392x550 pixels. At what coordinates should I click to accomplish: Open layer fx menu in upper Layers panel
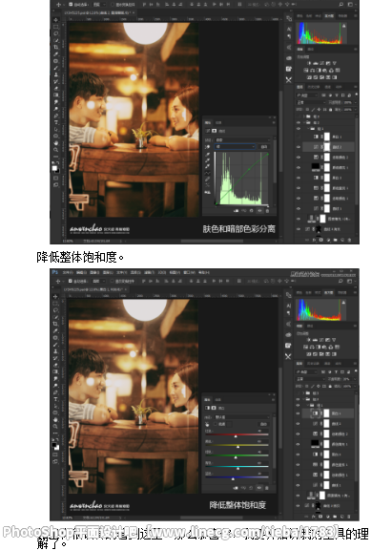tap(314, 240)
